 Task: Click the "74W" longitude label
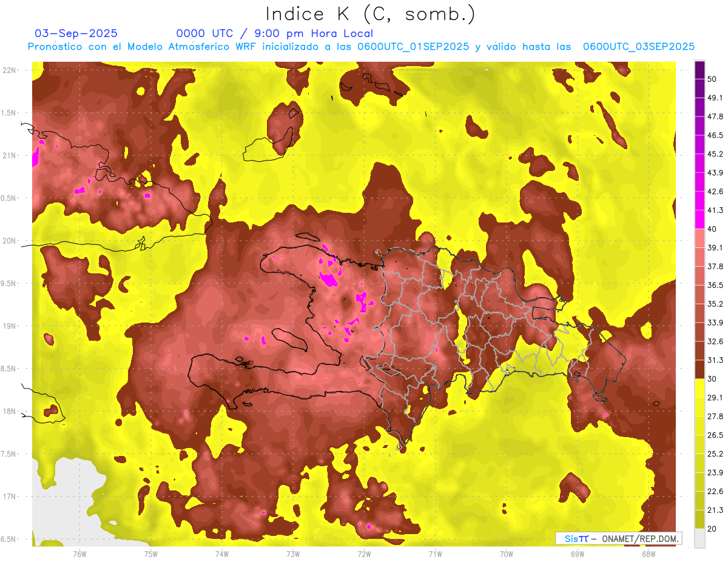pyautogui.click(x=221, y=554)
